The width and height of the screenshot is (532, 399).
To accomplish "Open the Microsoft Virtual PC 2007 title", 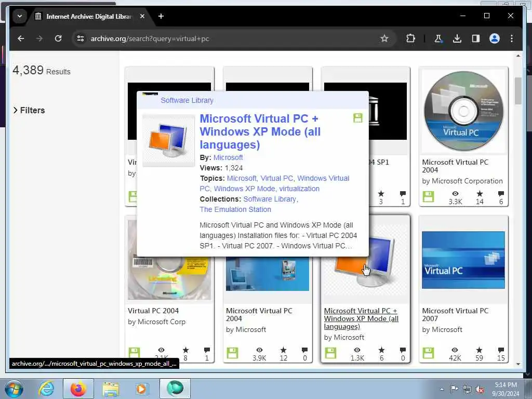I will (455, 314).
